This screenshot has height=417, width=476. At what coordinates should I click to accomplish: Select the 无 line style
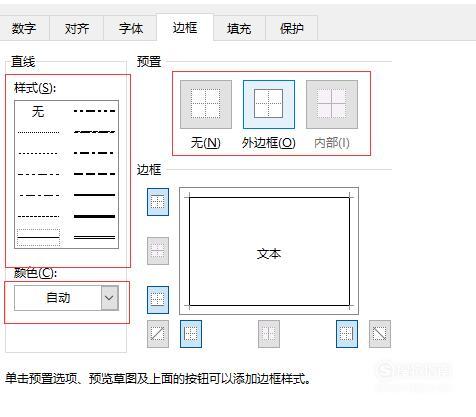click(x=38, y=111)
